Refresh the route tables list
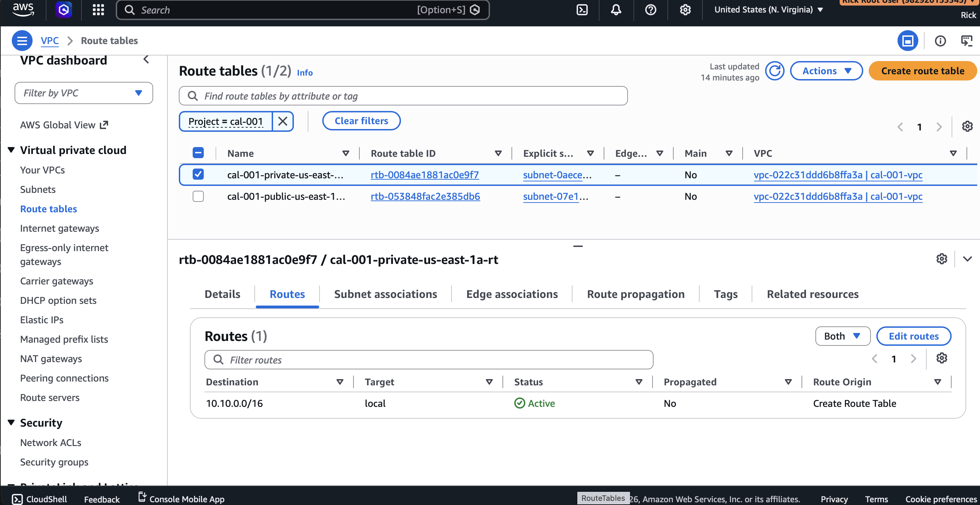The height and width of the screenshot is (505, 980). pyautogui.click(x=775, y=71)
